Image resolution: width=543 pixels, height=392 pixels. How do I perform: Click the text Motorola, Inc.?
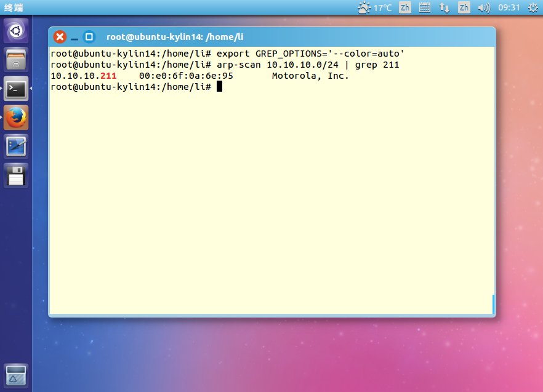(310, 76)
